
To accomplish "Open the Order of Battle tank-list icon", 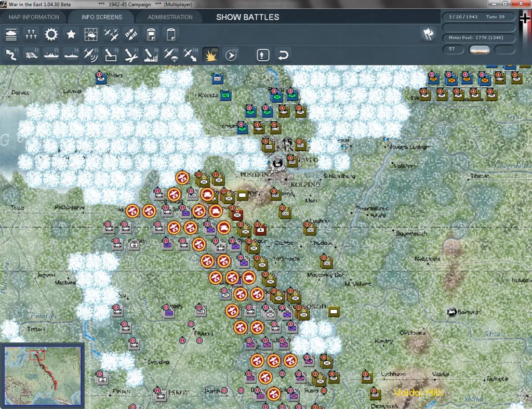I will coord(11,34).
